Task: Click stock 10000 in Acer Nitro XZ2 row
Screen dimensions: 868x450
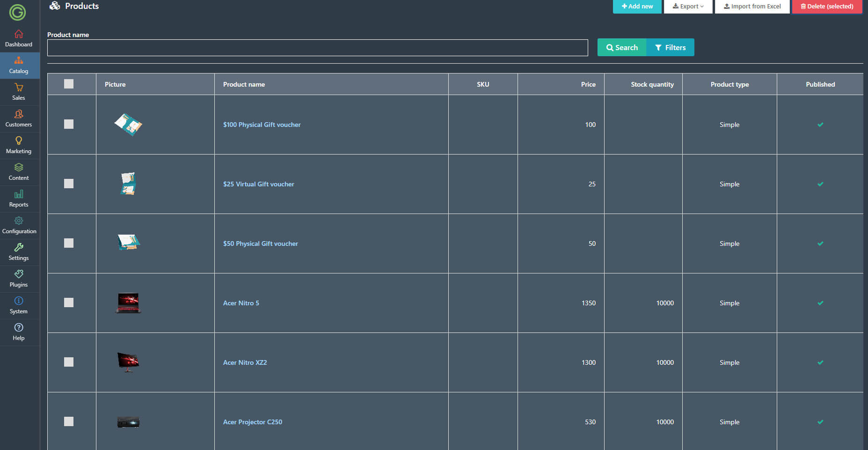Action: [x=665, y=362]
